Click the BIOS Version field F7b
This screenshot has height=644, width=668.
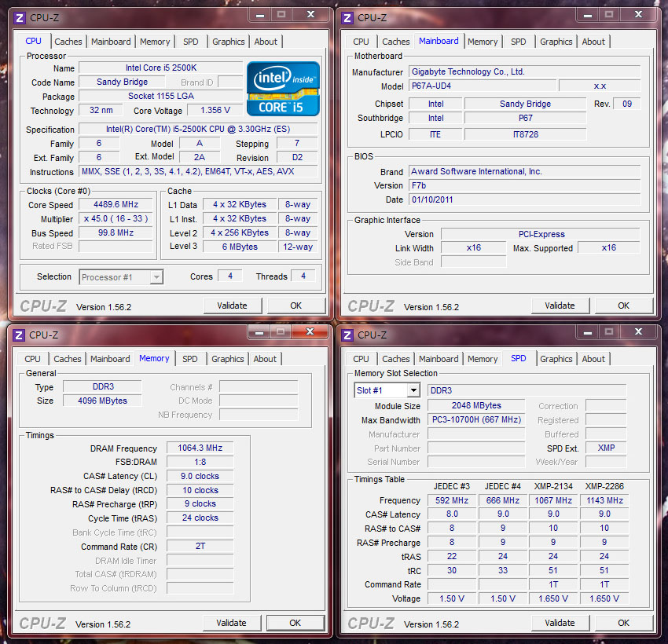point(524,185)
